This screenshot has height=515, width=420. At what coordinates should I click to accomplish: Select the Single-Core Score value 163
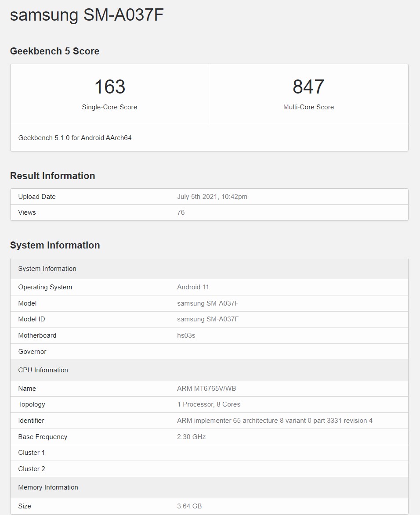(x=109, y=87)
